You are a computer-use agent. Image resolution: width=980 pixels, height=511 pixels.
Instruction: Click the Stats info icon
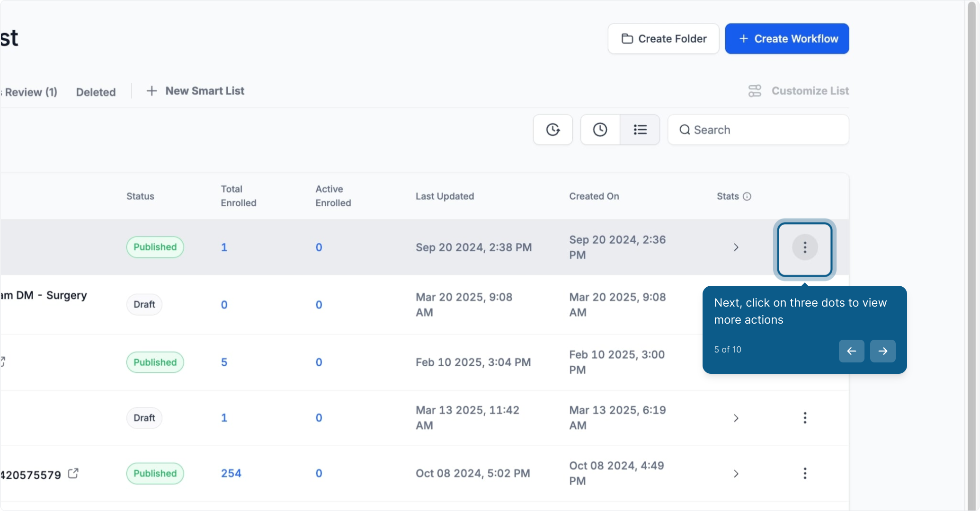[x=747, y=196]
